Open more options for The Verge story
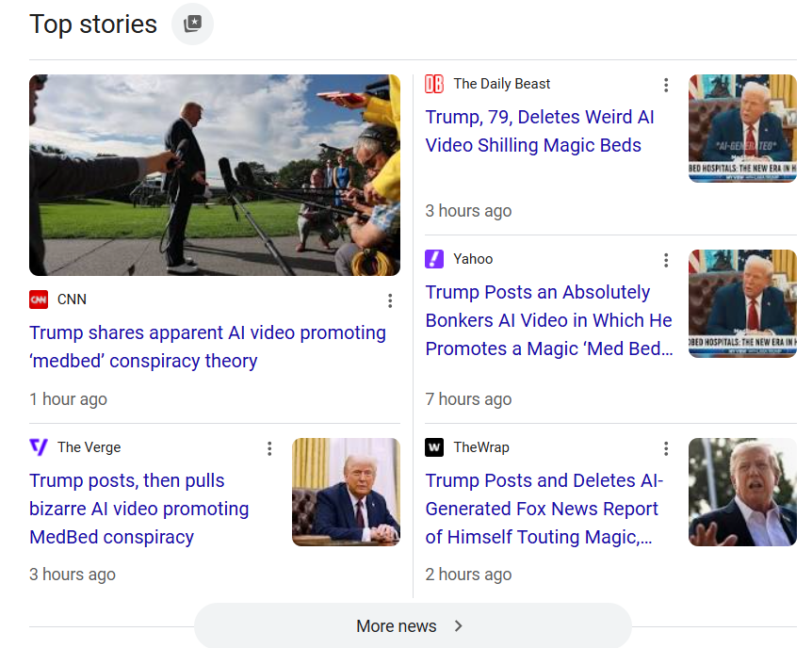The width and height of the screenshot is (812, 648). [269, 448]
